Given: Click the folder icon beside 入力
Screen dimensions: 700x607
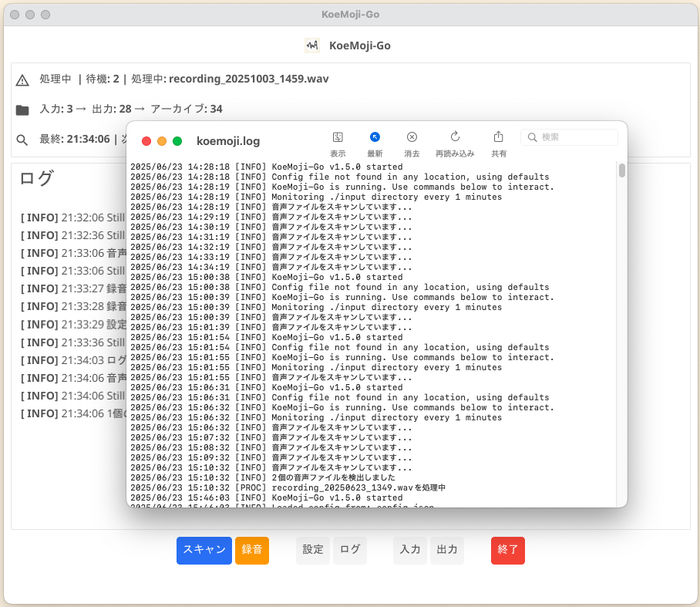Looking at the screenshot, I should (x=22, y=110).
